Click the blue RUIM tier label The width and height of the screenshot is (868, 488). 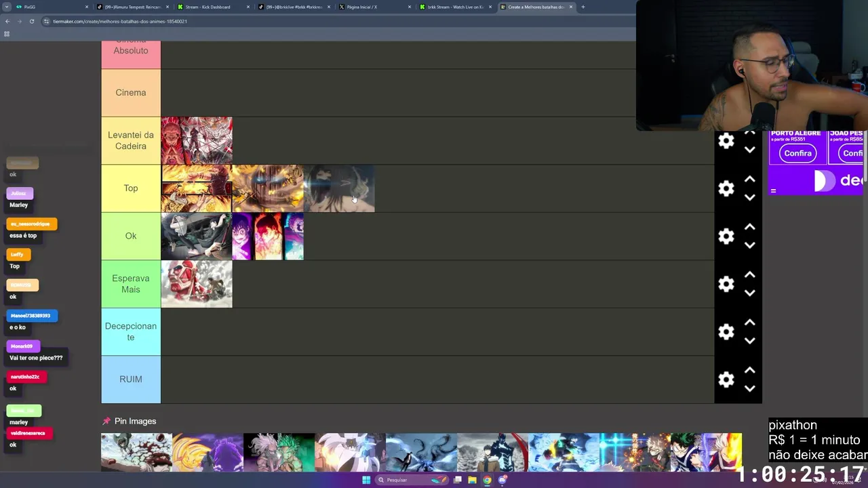click(131, 380)
